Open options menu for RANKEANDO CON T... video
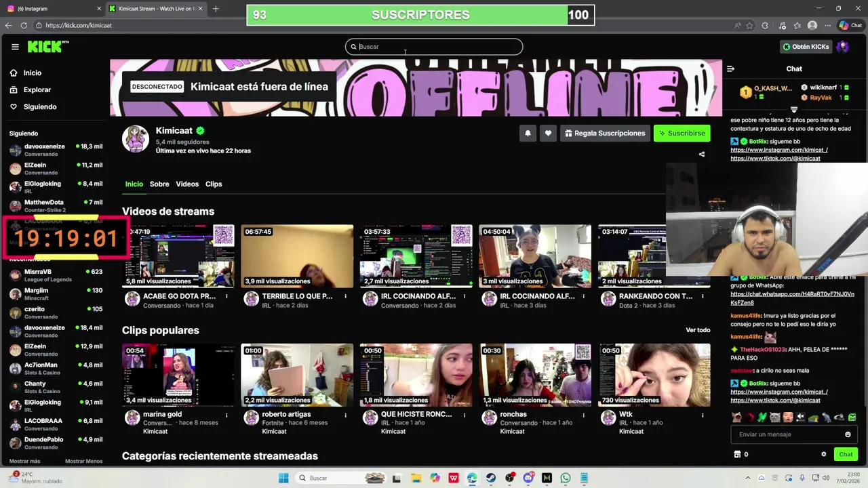 [703, 296]
